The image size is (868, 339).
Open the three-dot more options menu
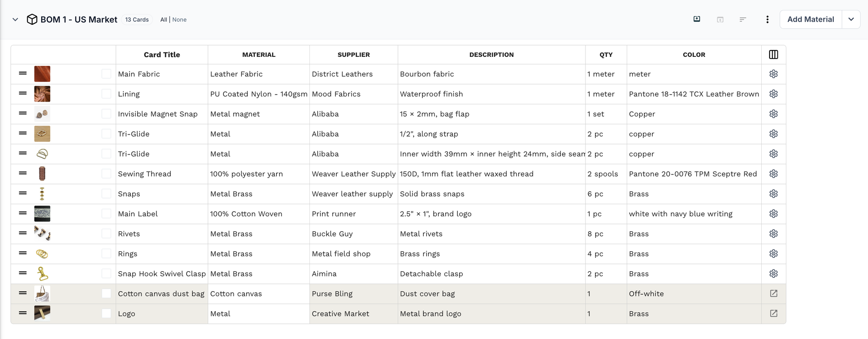(x=767, y=20)
